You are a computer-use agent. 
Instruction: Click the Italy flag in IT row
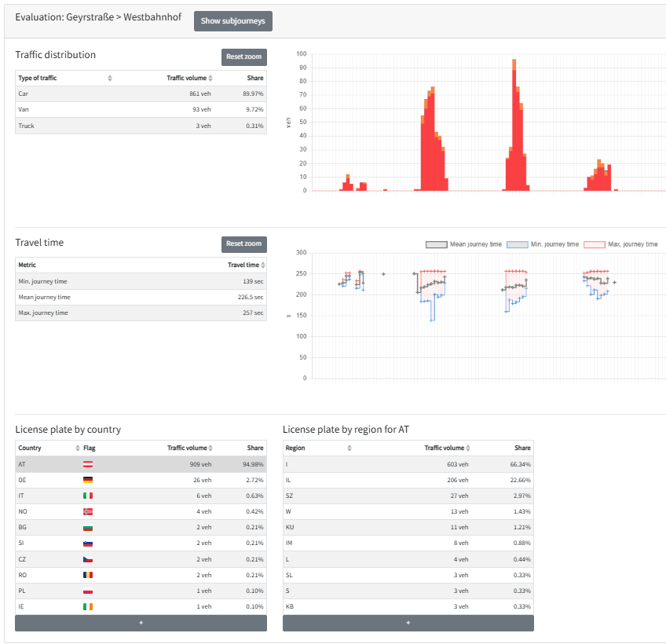(x=88, y=496)
